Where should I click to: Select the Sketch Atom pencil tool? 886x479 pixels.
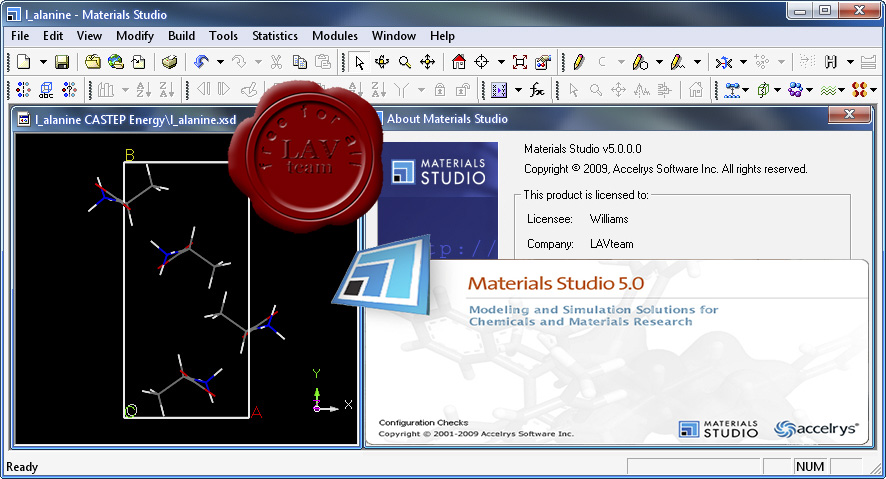579,62
